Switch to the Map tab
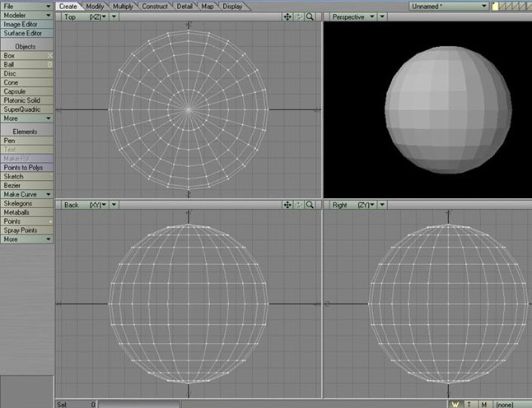This screenshot has height=408, width=532. [x=208, y=6]
